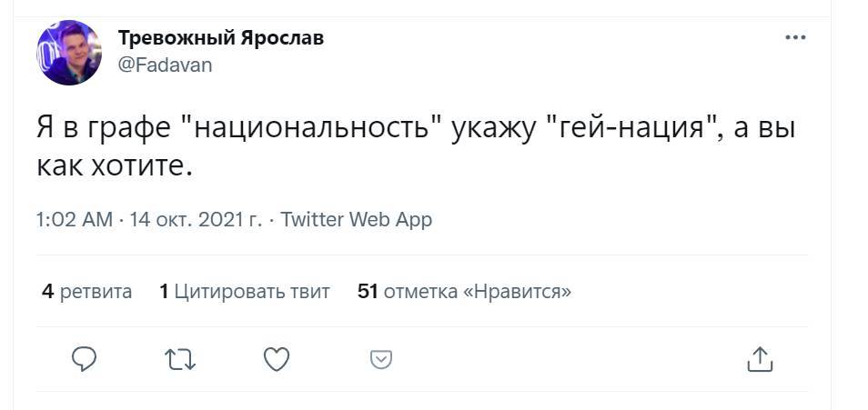Click the date 14 окт. 2021 г.

(195, 220)
